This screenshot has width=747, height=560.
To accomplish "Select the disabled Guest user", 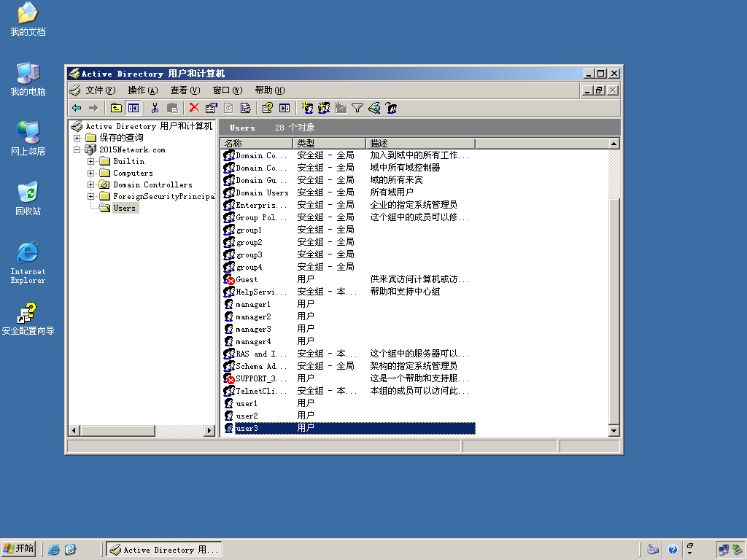I will point(349,279).
